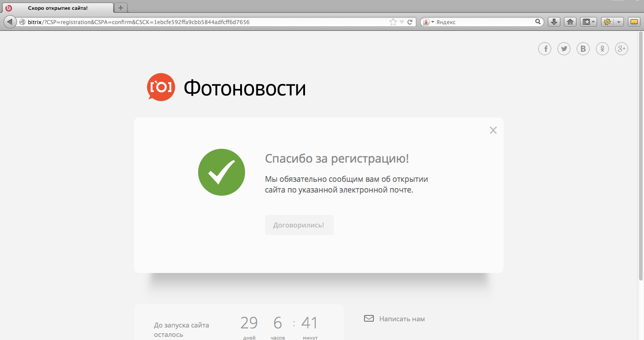This screenshot has height=340, width=644.
Task: Select the 'Скоро открытие сайта!' tab
Action: [x=57, y=8]
